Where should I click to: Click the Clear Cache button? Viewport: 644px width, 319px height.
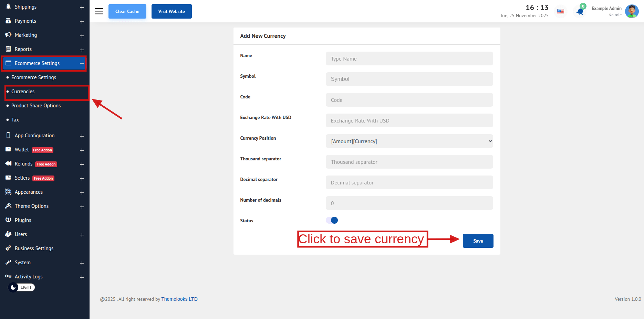click(127, 11)
